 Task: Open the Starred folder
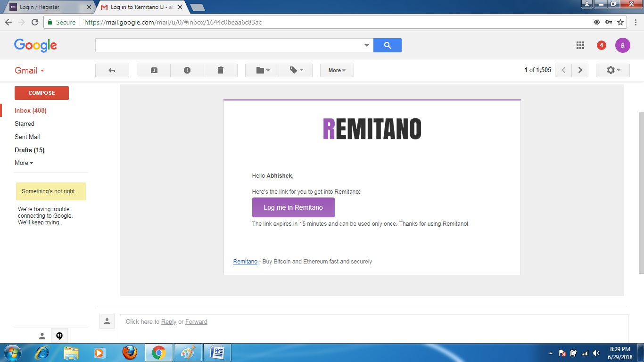[25, 123]
